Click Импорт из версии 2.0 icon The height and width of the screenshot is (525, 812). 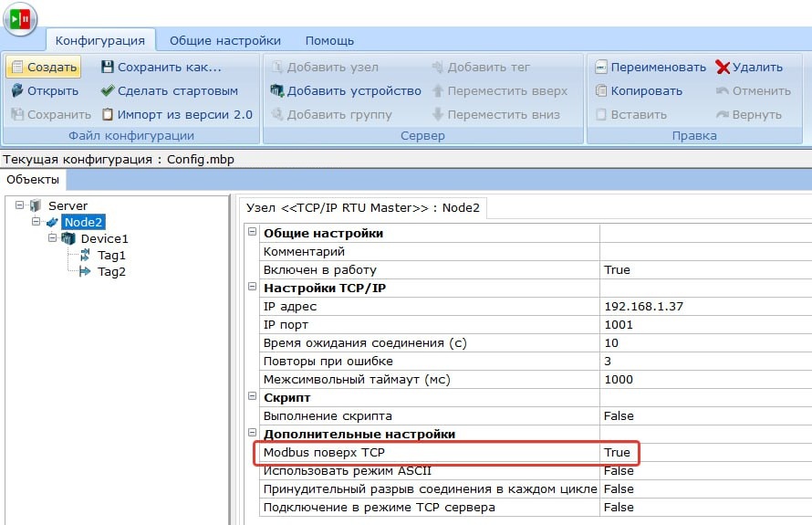click(x=108, y=114)
